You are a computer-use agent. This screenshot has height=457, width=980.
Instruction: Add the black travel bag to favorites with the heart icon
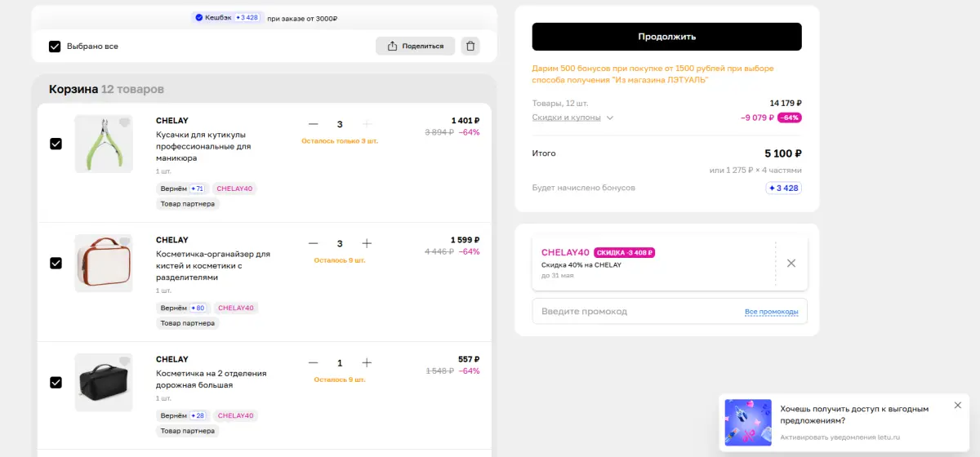124,362
